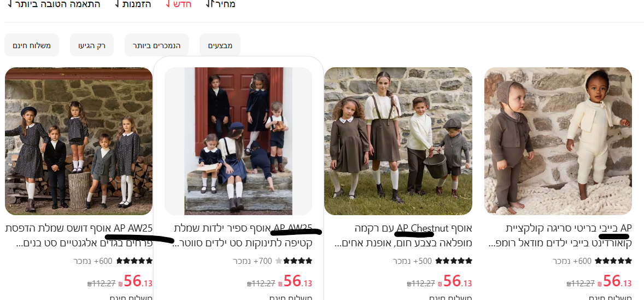The image size is (644, 300).
Task: Open floral print dress AP AW25 title
Action: coord(79,235)
